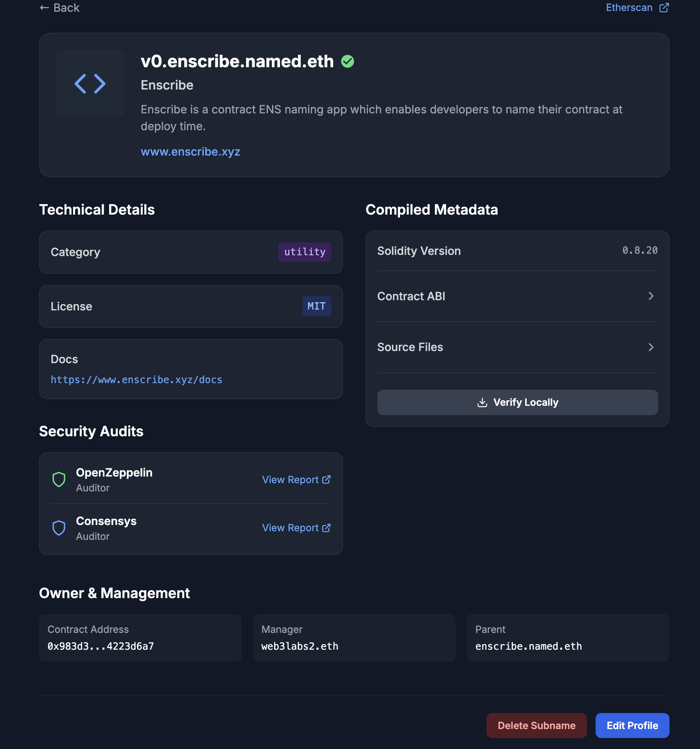Click the green verified checkmark badge
Viewport: 700px width, 749px height.
(347, 61)
